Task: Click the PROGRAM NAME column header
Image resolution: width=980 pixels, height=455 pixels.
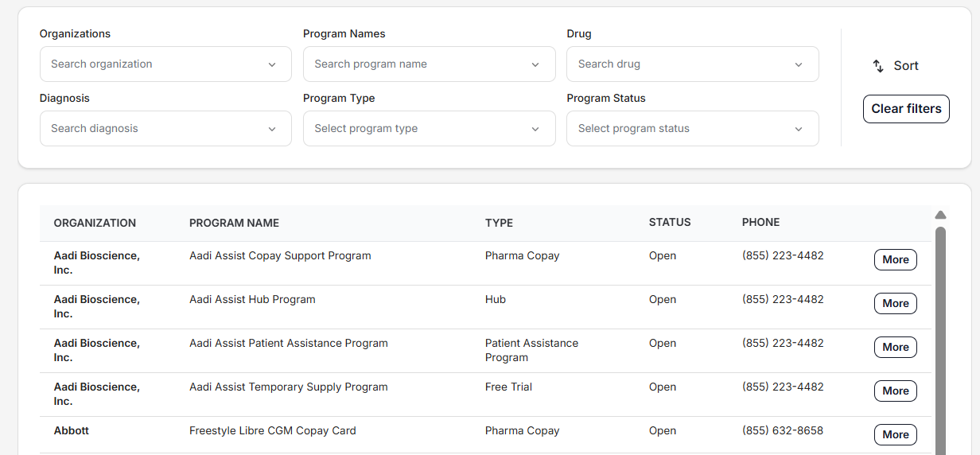Action: click(x=234, y=223)
